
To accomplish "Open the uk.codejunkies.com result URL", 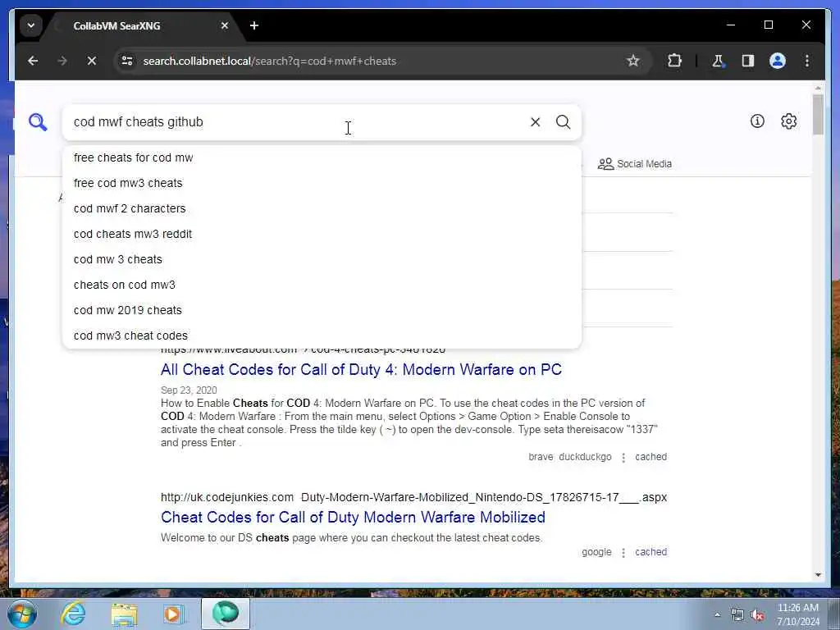I will click(413, 497).
